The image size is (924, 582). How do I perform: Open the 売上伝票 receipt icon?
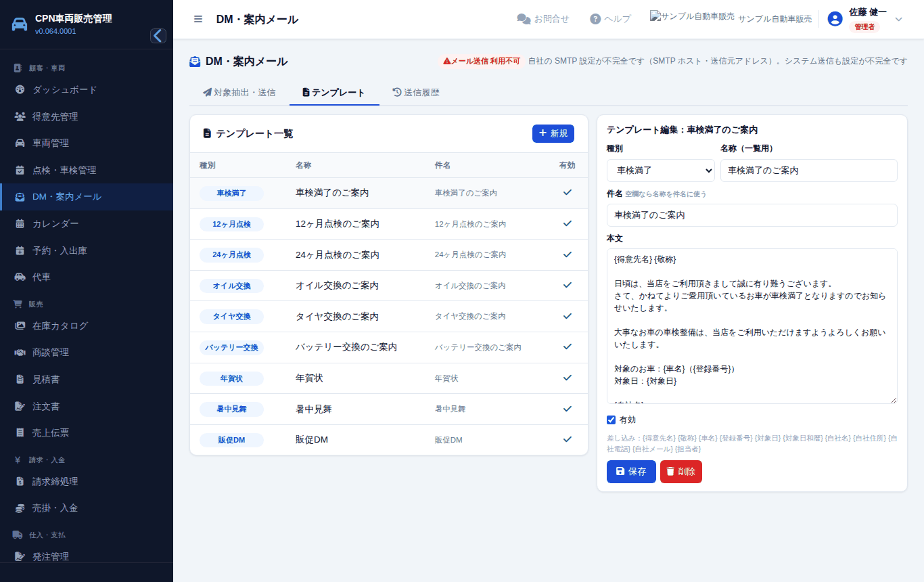tap(20, 433)
